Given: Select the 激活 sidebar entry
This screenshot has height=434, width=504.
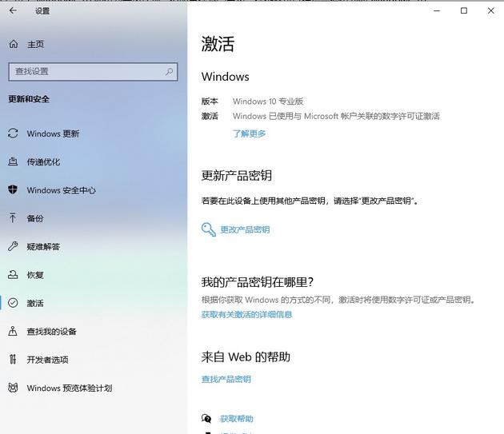Looking at the screenshot, I should pyautogui.click(x=94, y=303).
